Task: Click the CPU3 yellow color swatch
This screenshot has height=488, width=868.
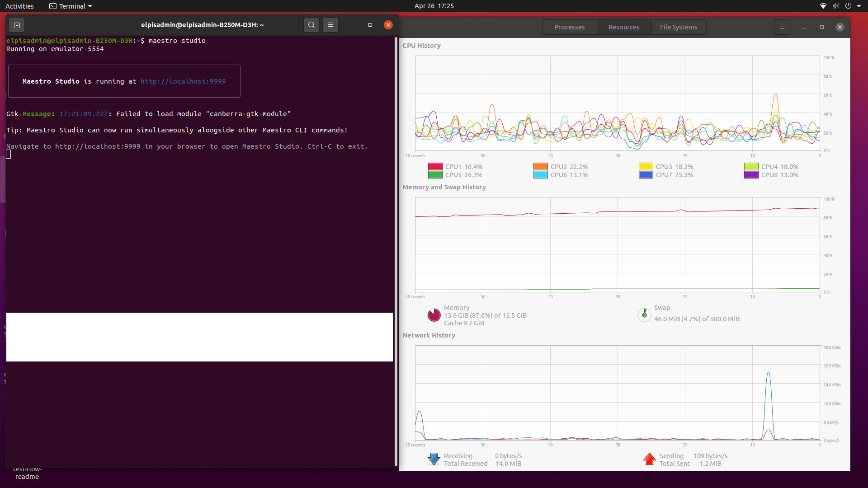Action: point(646,166)
